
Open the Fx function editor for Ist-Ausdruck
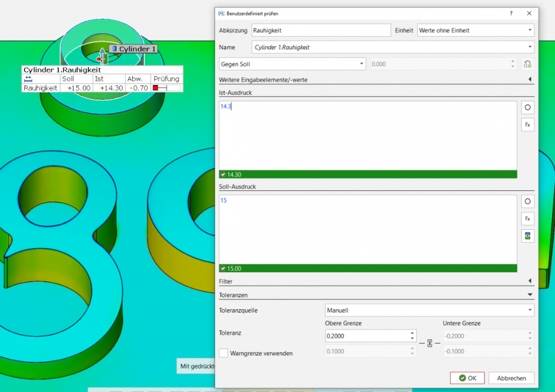(x=527, y=125)
